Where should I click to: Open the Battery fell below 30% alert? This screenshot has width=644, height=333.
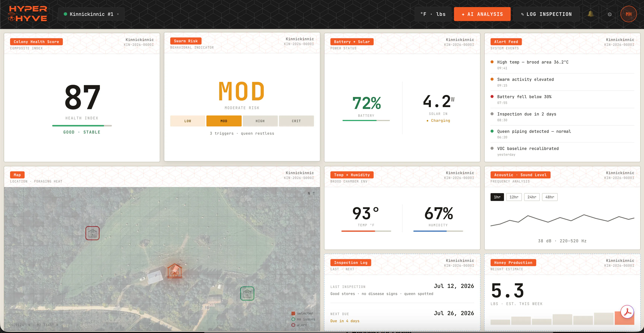562,99
